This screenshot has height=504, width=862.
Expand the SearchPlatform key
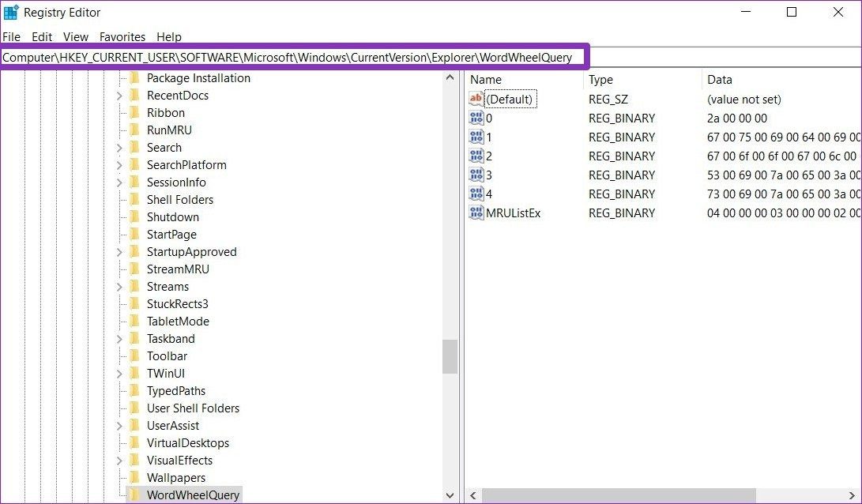[119, 165]
